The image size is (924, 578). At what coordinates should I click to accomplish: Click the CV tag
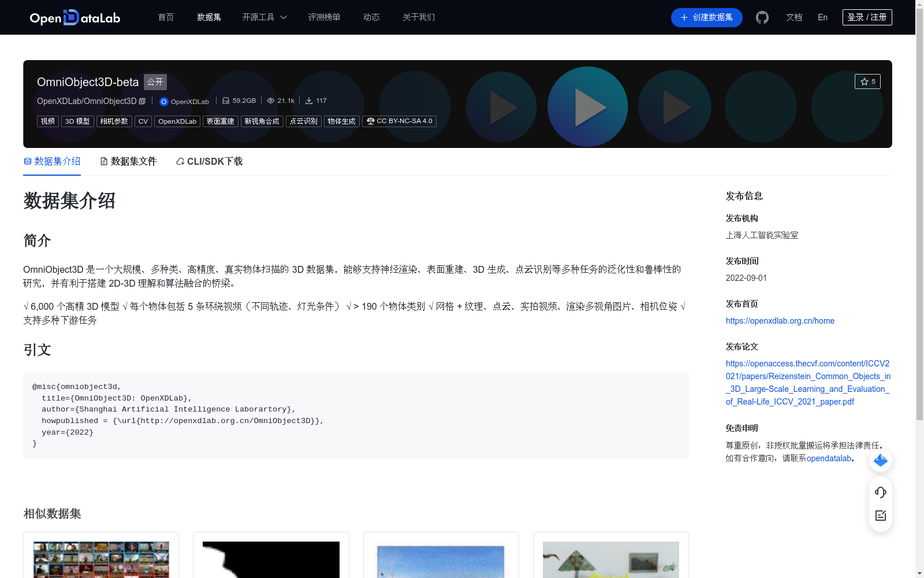(x=143, y=121)
